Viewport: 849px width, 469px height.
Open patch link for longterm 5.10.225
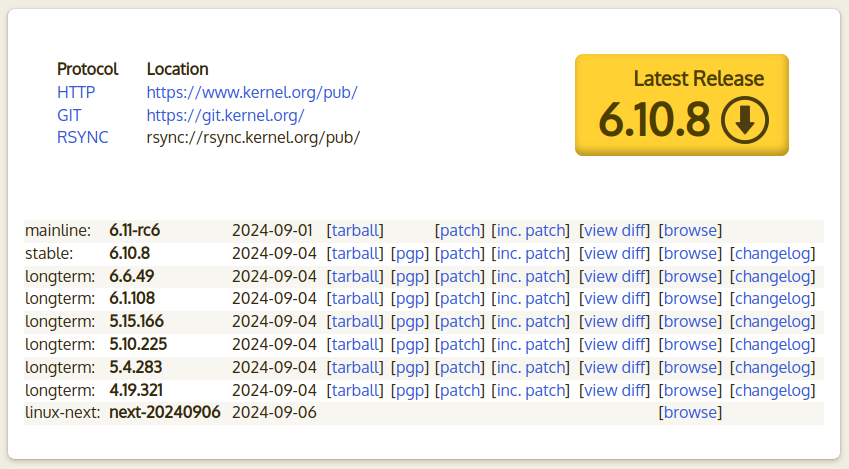[460, 344]
